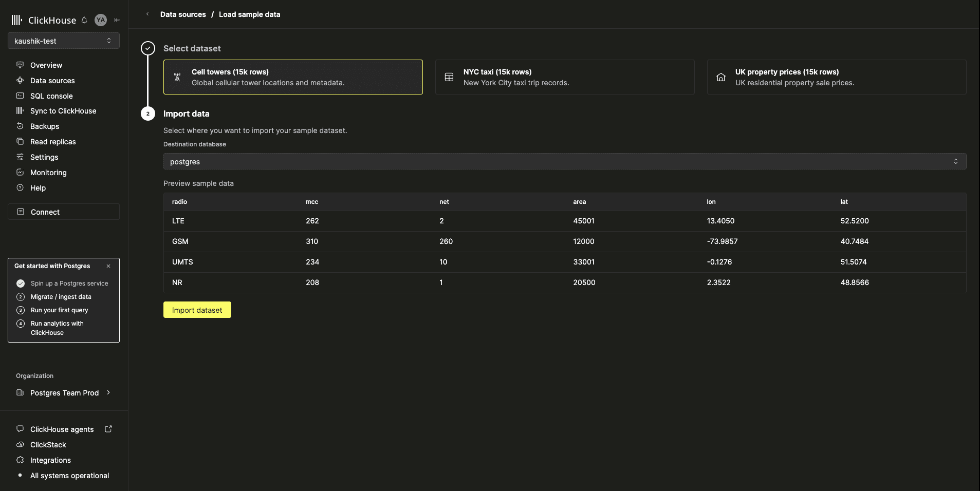
Task: Open the notifications bell
Action: [84, 20]
